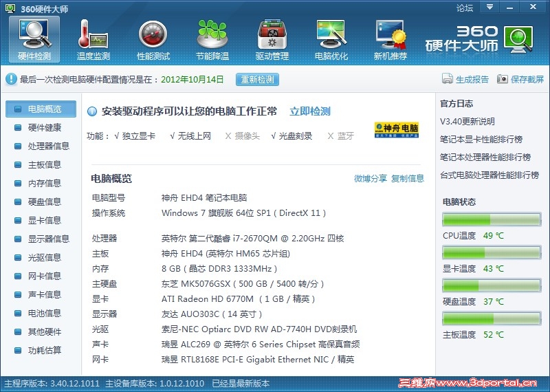This screenshot has width=550, height=392.
Task: Click the 显卡温度 progress bar
Action: (x=492, y=252)
